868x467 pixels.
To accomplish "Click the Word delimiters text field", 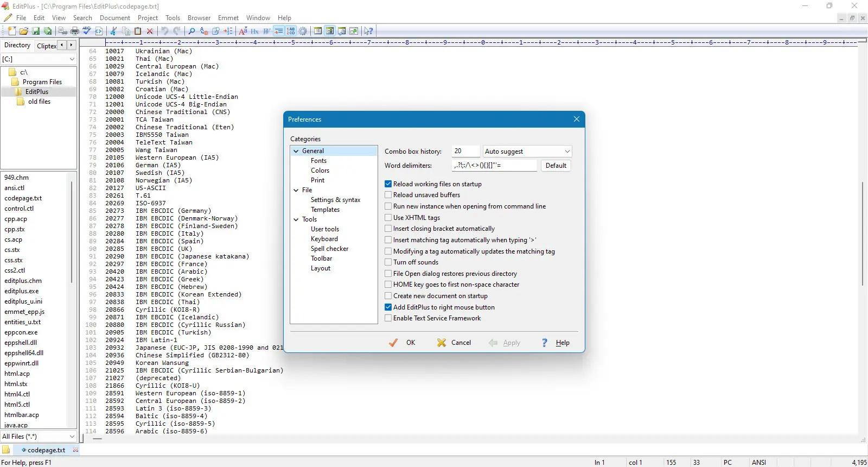I will click(x=494, y=166).
